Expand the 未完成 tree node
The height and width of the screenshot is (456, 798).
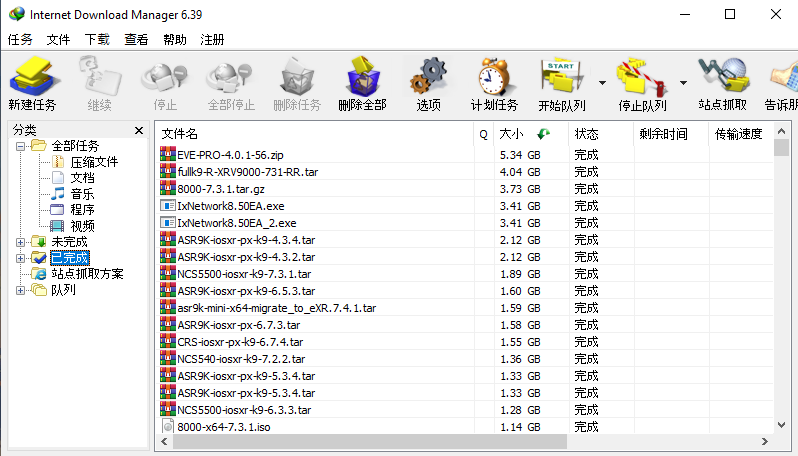tap(21, 242)
